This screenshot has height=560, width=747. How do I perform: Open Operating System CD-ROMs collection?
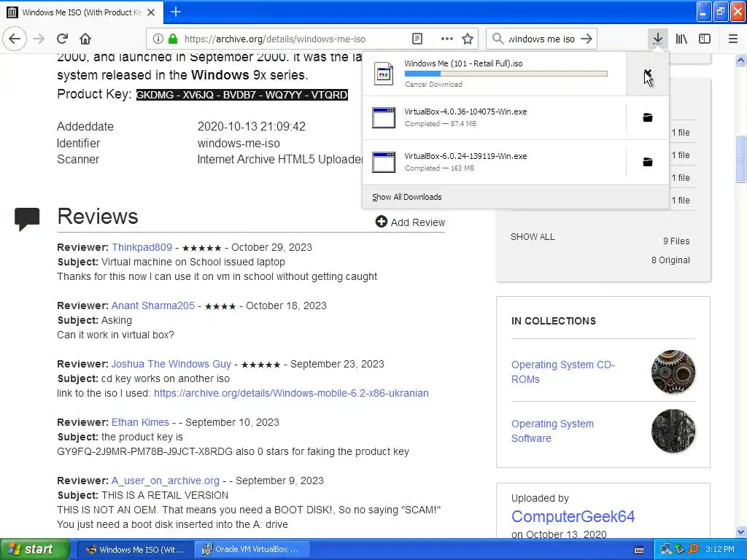tap(563, 372)
